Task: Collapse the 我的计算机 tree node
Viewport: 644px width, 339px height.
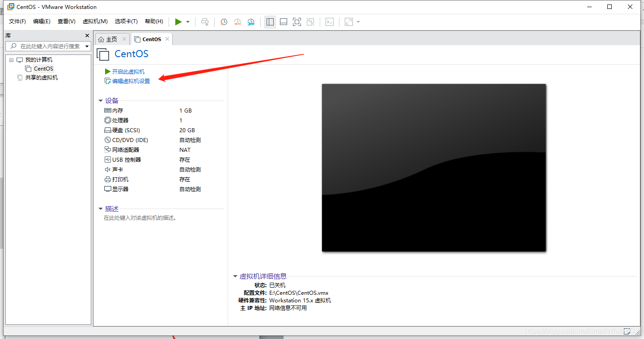Action: coord(11,60)
